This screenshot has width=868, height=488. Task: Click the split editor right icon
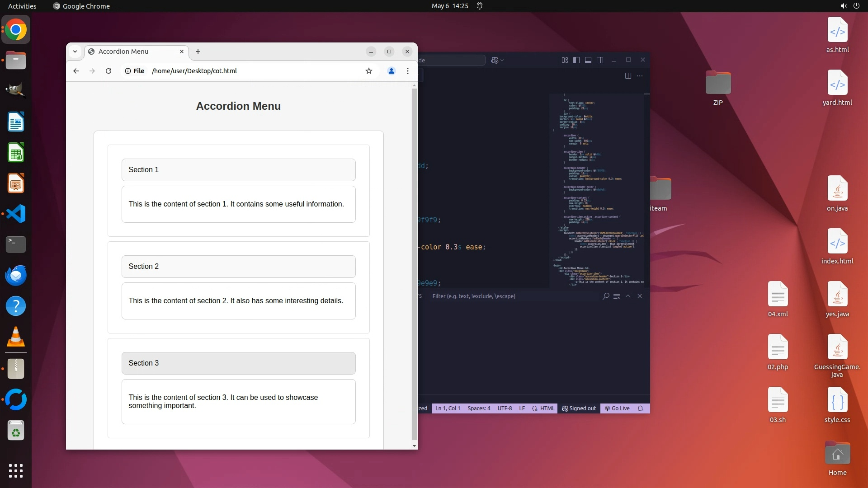628,76
